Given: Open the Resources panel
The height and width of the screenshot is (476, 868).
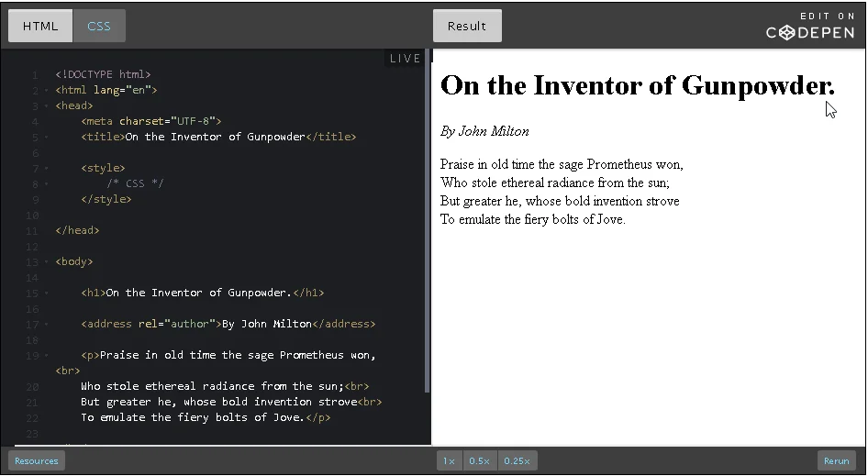Looking at the screenshot, I should (37, 461).
